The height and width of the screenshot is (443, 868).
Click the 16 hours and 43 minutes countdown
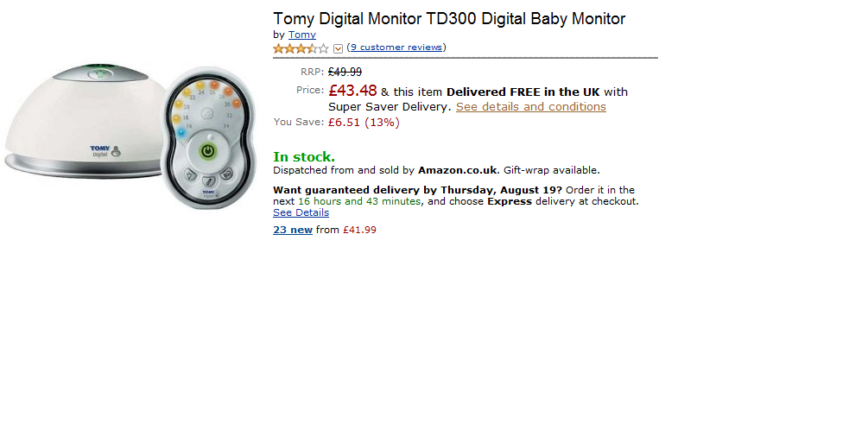tap(359, 201)
